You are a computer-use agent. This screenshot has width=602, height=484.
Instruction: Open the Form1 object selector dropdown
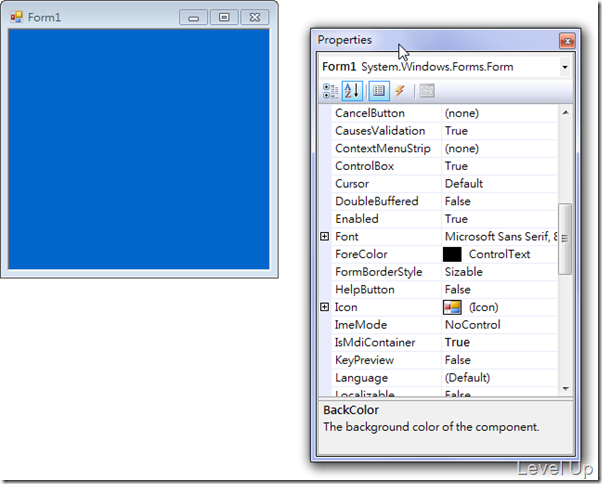[x=564, y=67]
